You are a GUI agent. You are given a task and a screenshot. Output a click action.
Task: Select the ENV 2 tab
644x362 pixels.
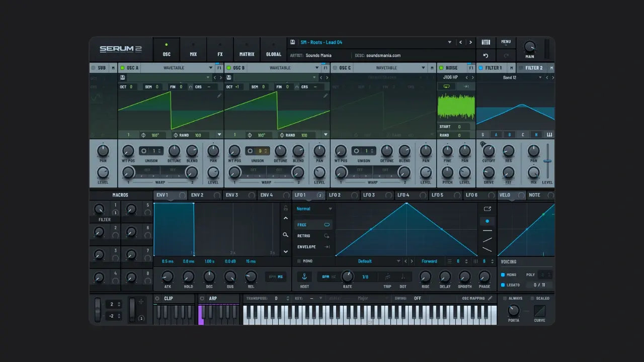pos(205,195)
